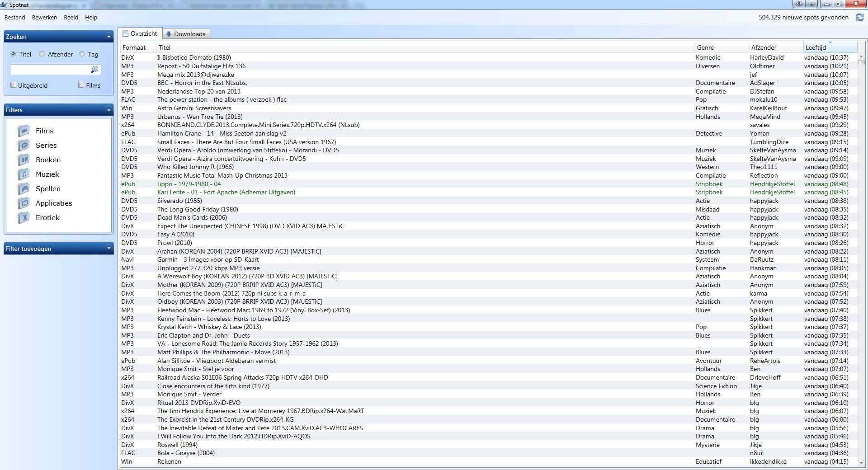Select row 'Eric Clapton and Dr. John - Duets'

click(x=488, y=335)
